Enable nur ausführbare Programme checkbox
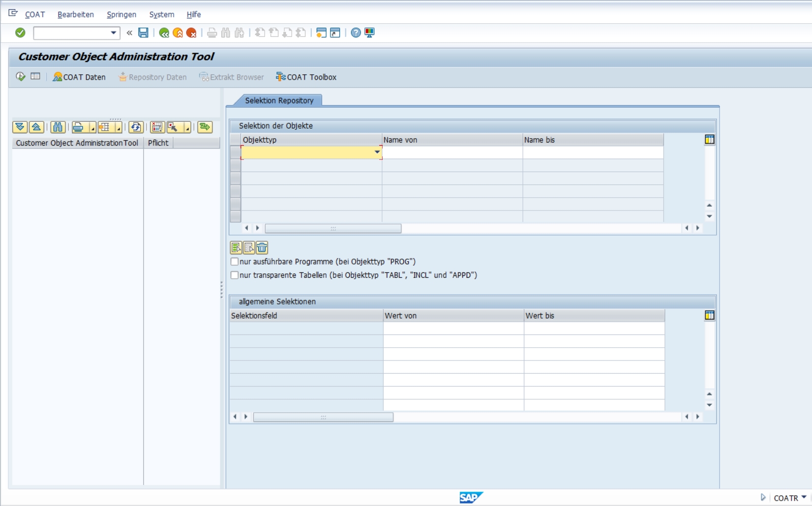 (235, 262)
